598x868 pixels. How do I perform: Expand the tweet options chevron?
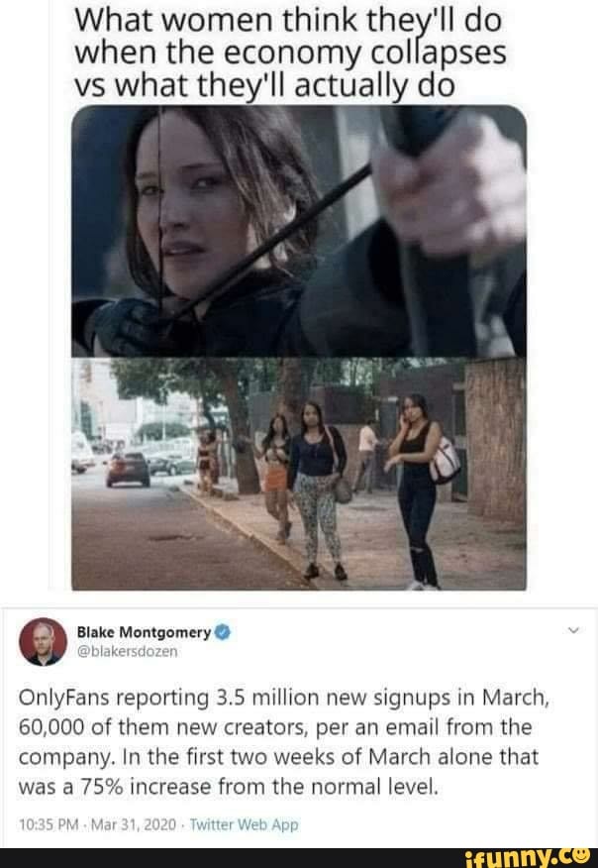click(x=574, y=630)
